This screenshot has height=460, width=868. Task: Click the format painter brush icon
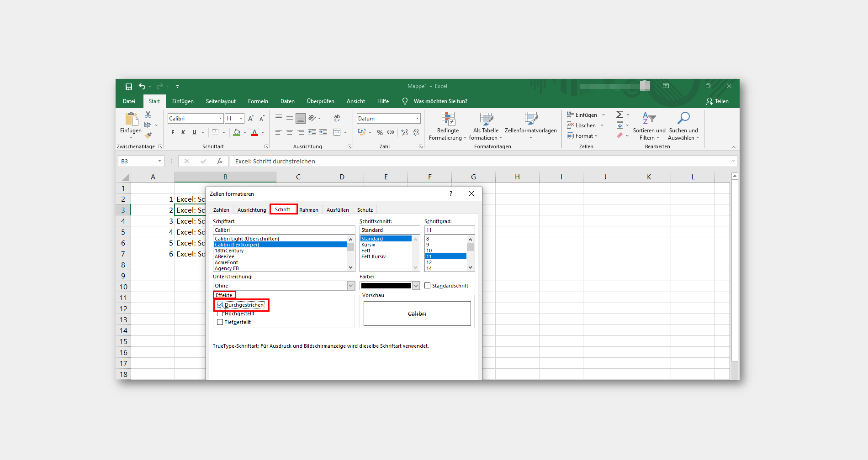(x=148, y=135)
